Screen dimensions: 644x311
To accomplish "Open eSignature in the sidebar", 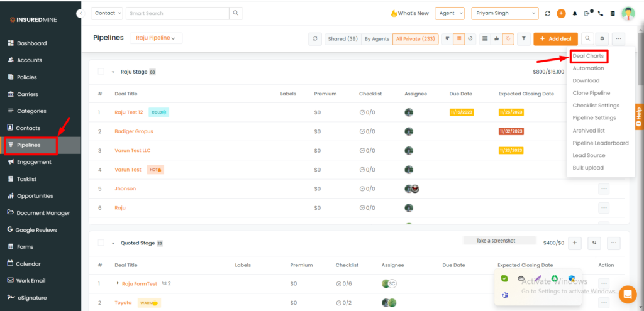I will click(x=26, y=298).
